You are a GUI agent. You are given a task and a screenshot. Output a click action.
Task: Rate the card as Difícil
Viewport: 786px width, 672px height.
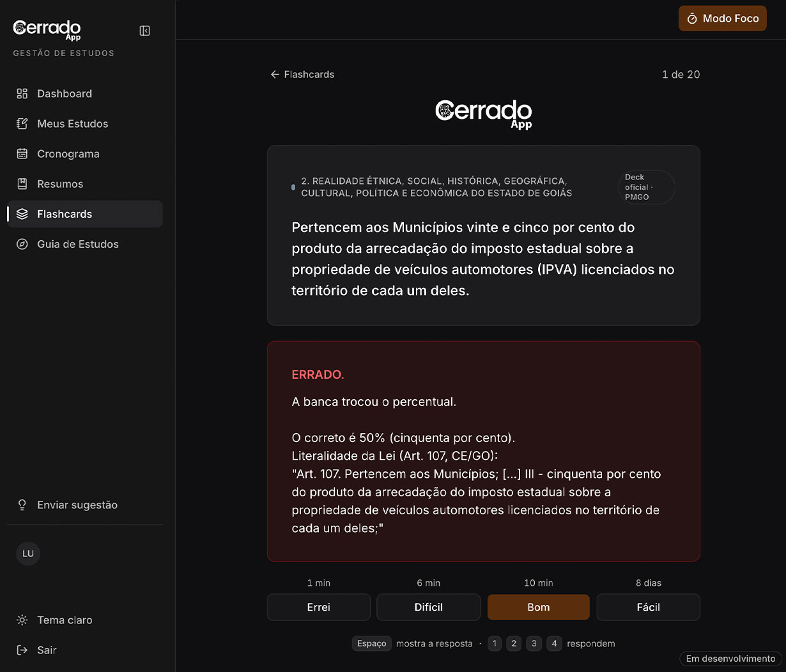[428, 607]
